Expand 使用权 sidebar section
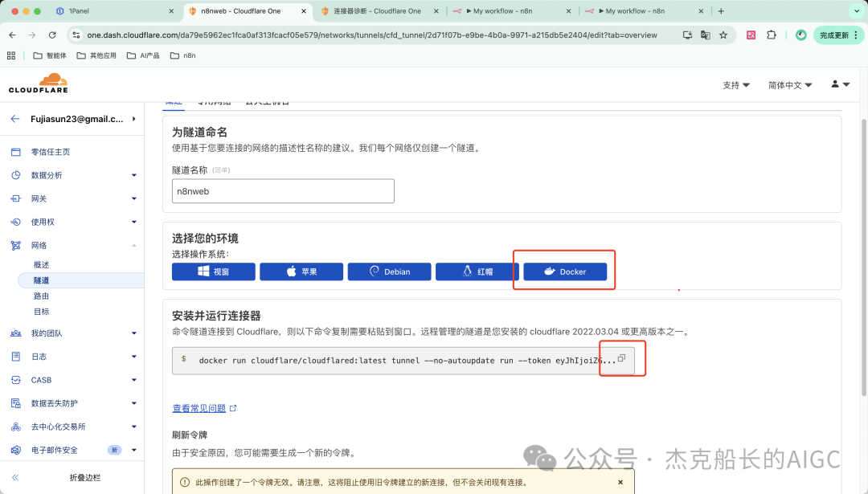868x494 pixels. (72, 222)
